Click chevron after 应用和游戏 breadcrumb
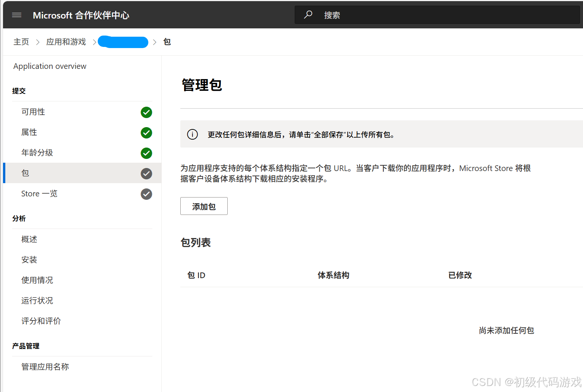583x392 pixels. click(x=94, y=42)
